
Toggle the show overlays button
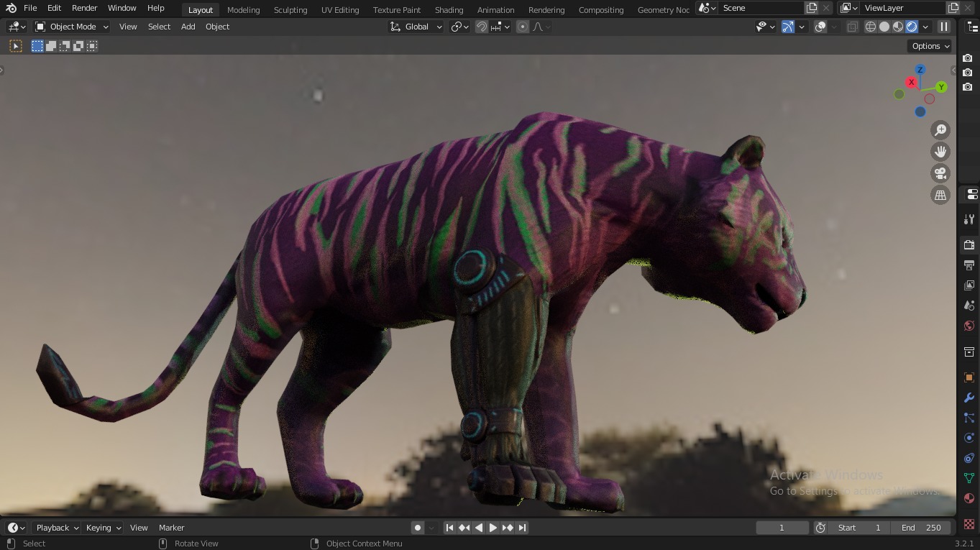pos(820,27)
